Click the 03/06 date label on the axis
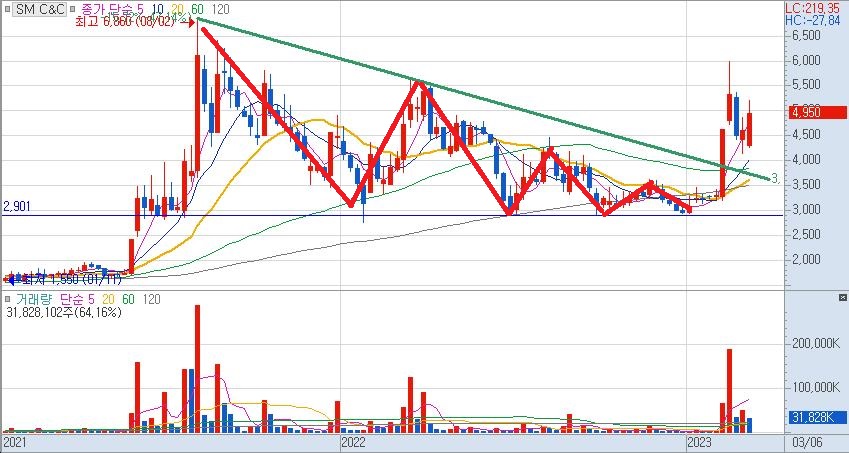 pos(809,443)
